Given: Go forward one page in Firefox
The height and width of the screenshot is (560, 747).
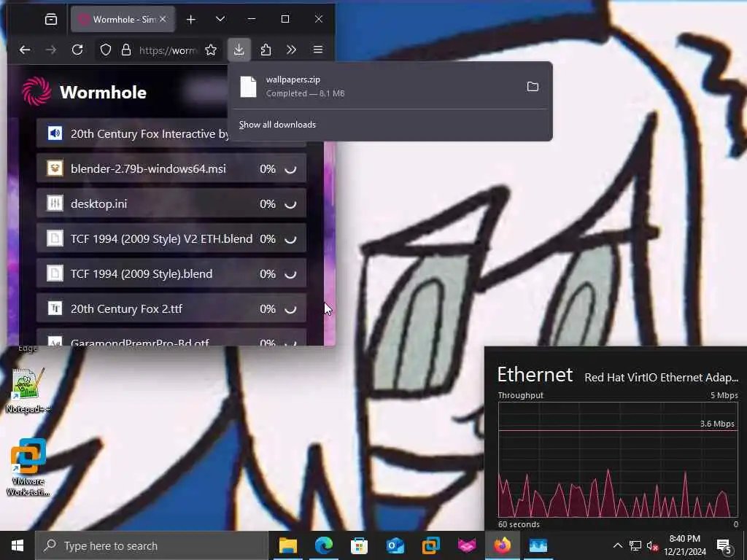Looking at the screenshot, I should 51,50.
